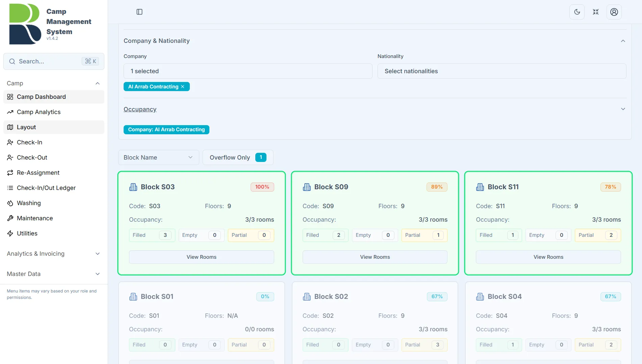Click the Block S02 building icon
The image size is (642, 364).
pos(307,297)
